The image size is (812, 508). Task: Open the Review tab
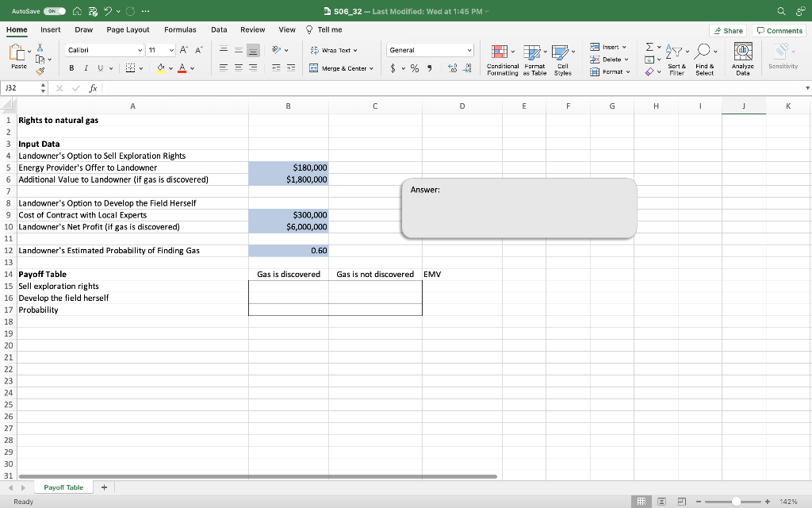coord(253,29)
